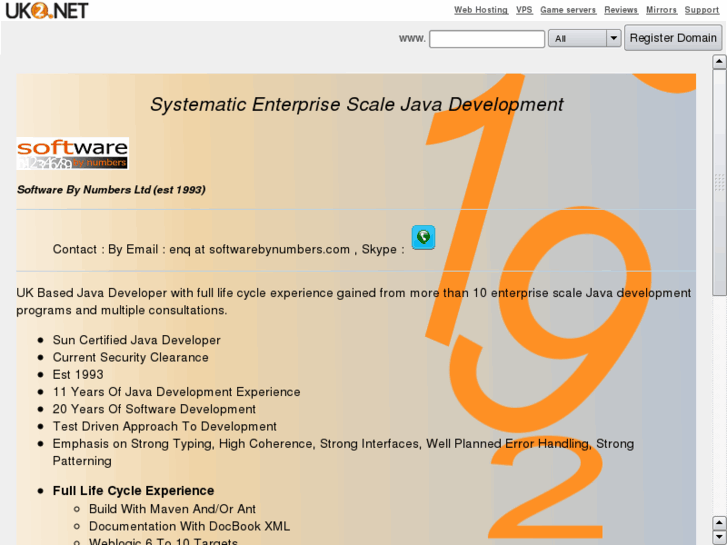The image size is (727, 545).
Task: Expand the domain extension All dropdown
Action: (x=584, y=38)
